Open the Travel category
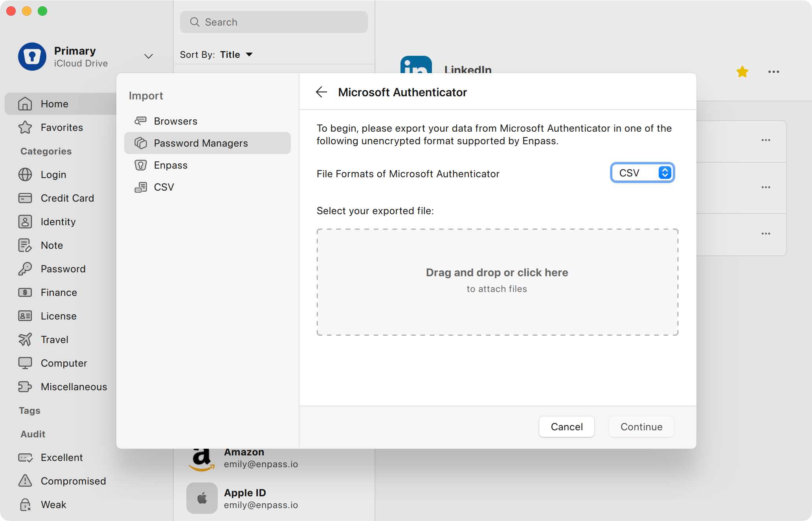Screen dimensions: 812x521 61,339
